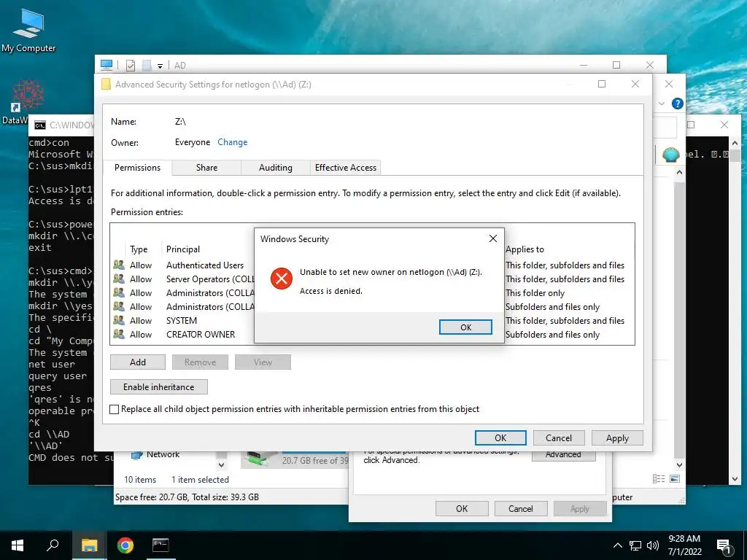Click the user icon beside Authenticated Users
Viewport: 747px width, 560px height.
click(x=119, y=265)
